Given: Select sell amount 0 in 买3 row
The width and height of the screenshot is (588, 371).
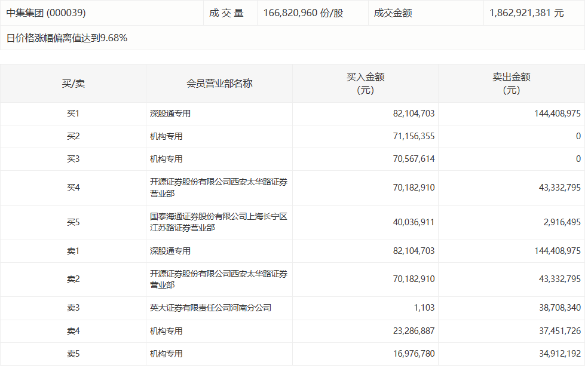Looking at the screenshot, I should click(x=578, y=160).
